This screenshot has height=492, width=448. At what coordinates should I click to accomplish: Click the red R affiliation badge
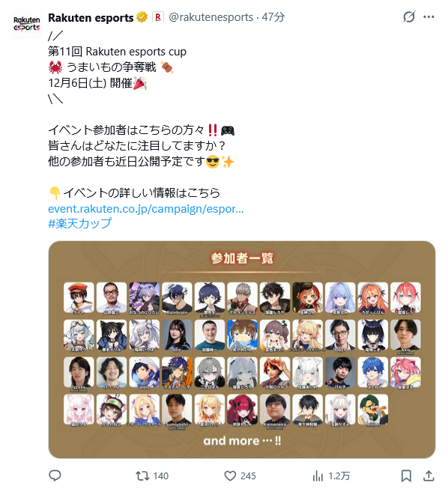click(158, 17)
